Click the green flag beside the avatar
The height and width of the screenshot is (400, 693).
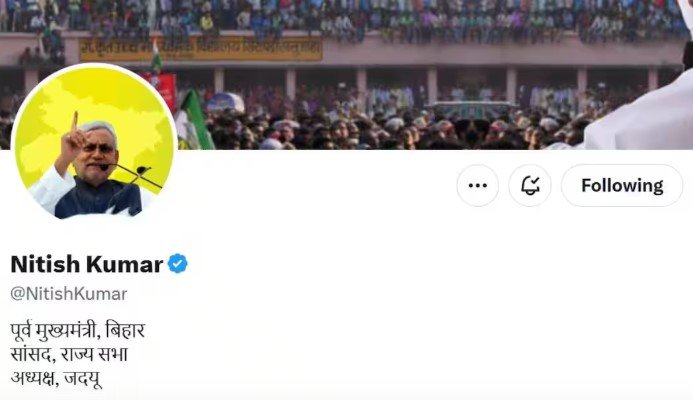(194, 119)
